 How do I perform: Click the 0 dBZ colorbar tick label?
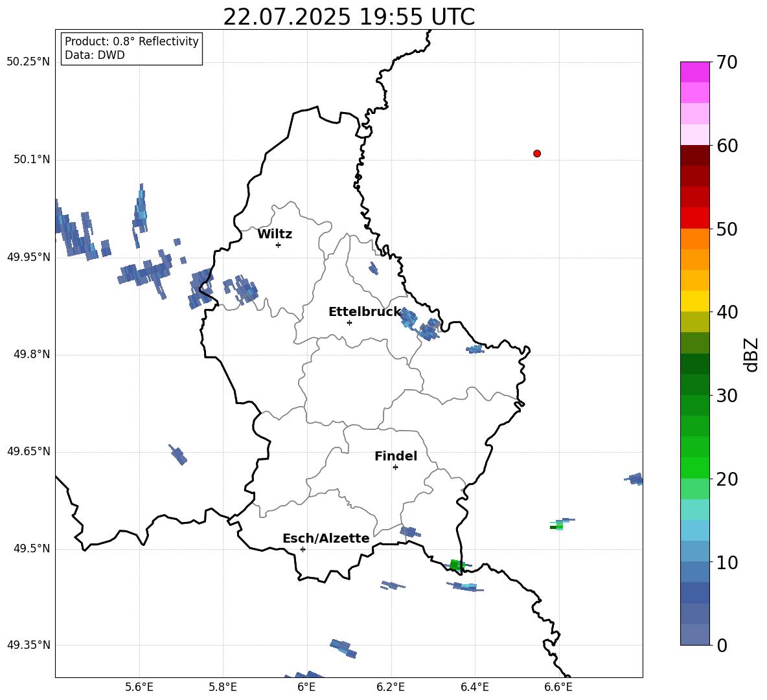coord(722,645)
